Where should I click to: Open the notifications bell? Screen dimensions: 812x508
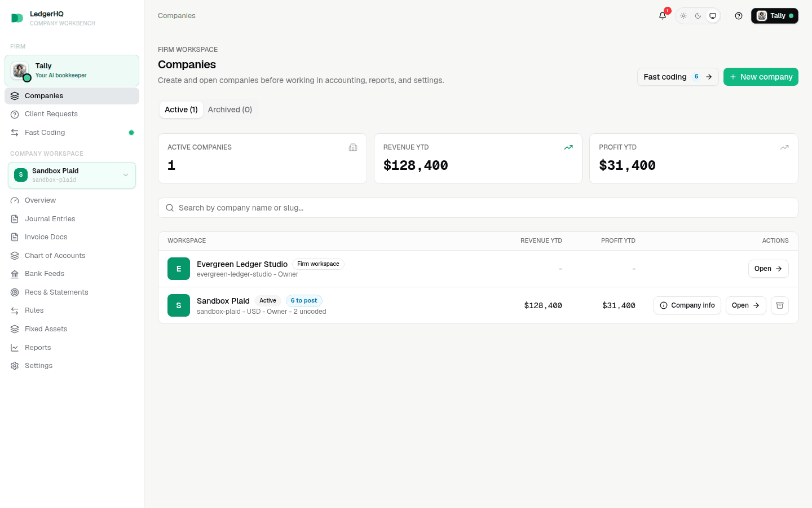663,16
